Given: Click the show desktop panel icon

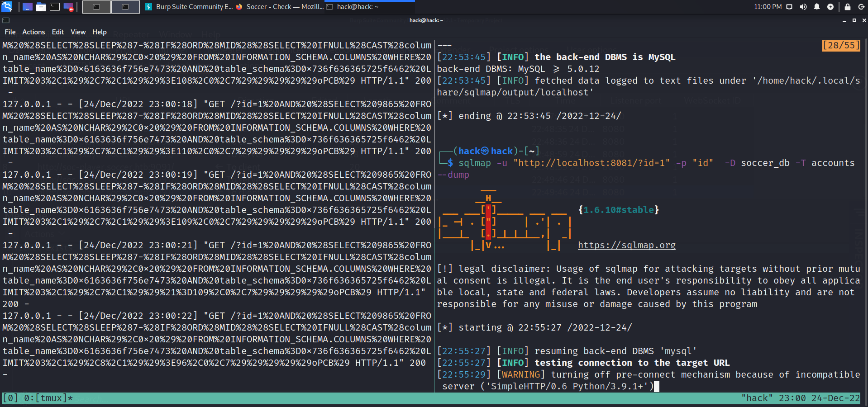Looking at the screenshot, I should 28,7.
